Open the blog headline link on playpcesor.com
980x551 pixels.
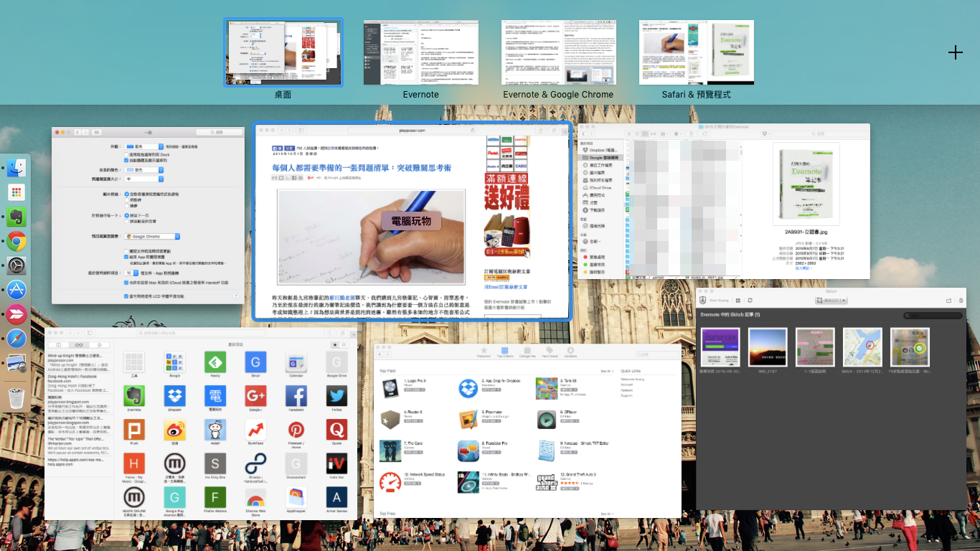click(x=361, y=168)
